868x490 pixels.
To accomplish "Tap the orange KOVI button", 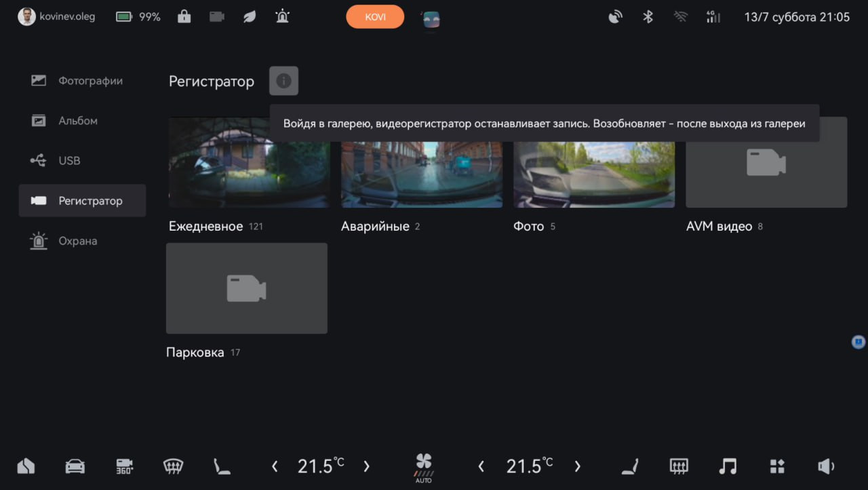I will 375,17.
